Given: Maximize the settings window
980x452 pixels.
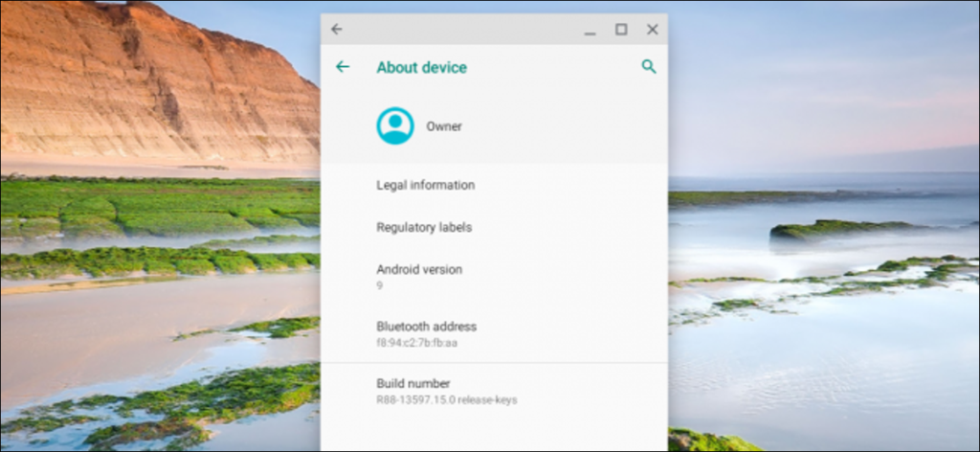Looking at the screenshot, I should (620, 29).
